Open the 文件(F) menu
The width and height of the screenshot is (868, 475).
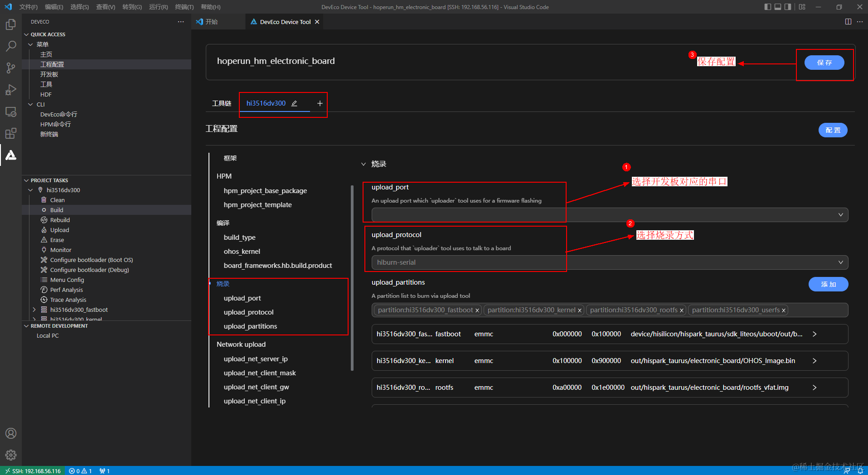[x=29, y=7]
